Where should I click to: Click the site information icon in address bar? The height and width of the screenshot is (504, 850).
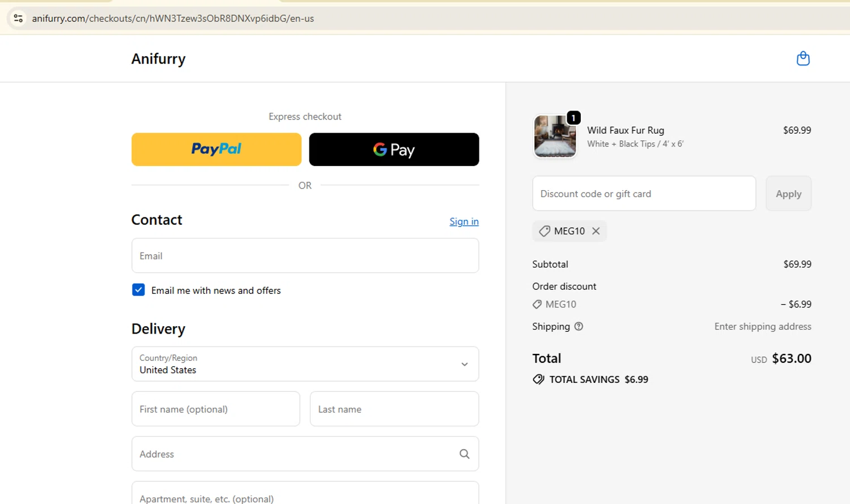pos(18,18)
